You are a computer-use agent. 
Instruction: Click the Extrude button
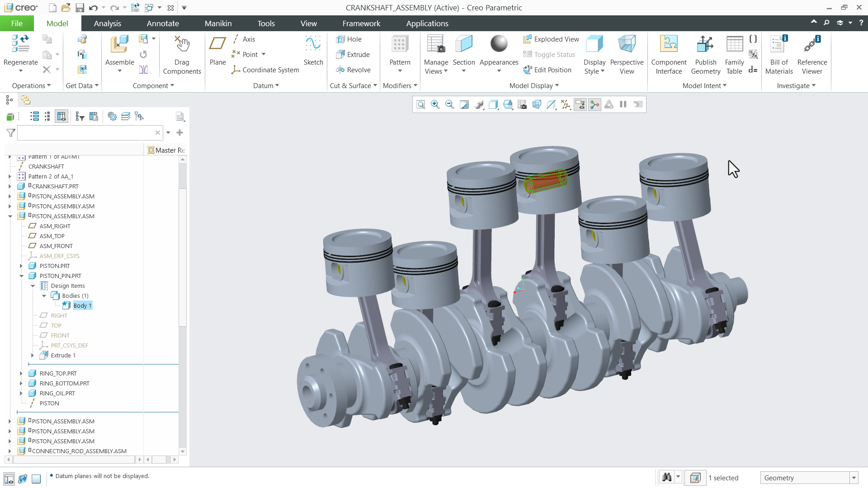(353, 55)
